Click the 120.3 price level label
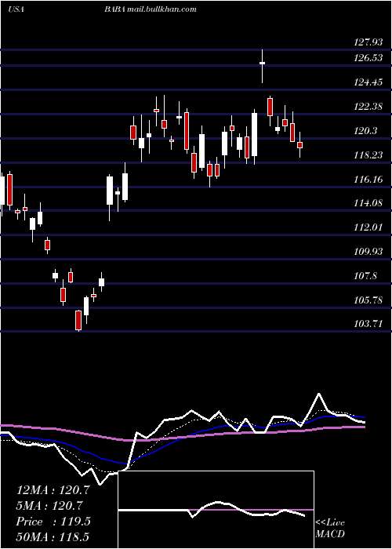Image resolution: width=392 pixels, height=549 pixels. point(366,131)
